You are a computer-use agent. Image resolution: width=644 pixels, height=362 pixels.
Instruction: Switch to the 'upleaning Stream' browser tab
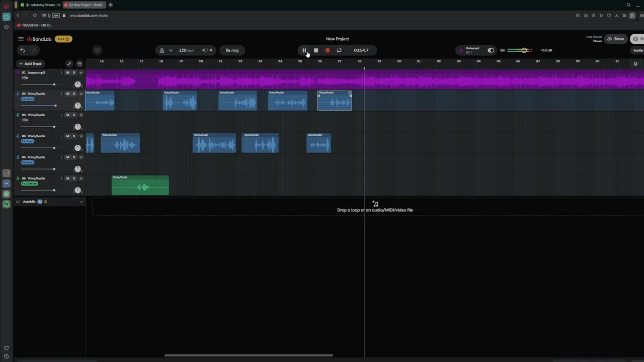point(40,5)
